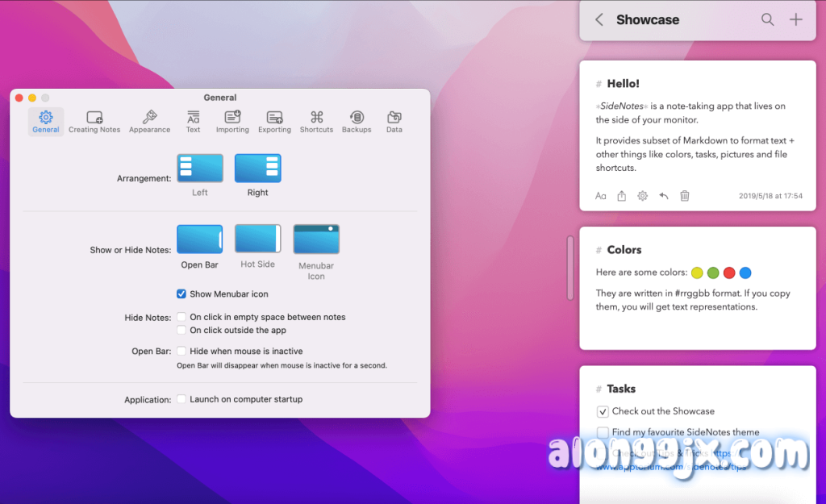826x504 pixels.
Task: Check the Find my favourite SideNotes theme task
Action: coord(603,432)
